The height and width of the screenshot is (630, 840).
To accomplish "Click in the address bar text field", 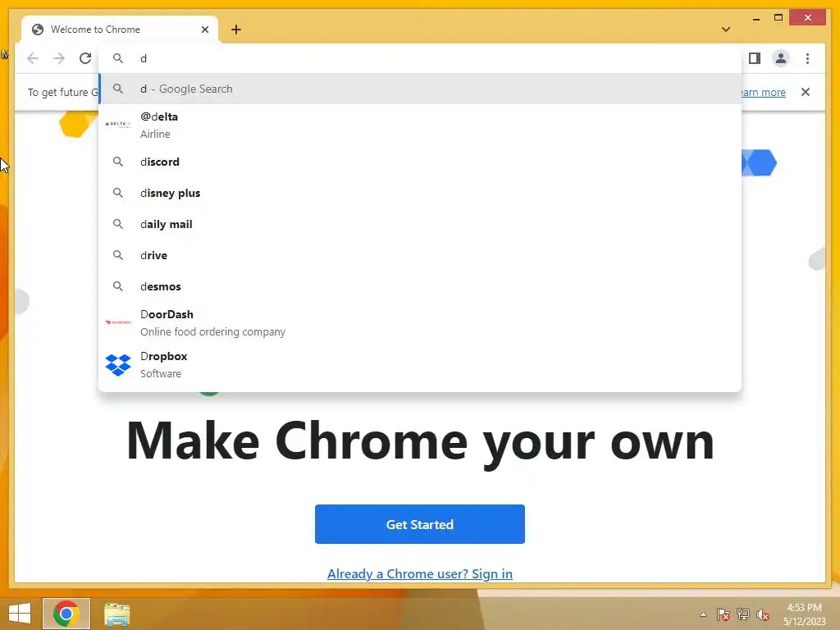I will (420, 58).
